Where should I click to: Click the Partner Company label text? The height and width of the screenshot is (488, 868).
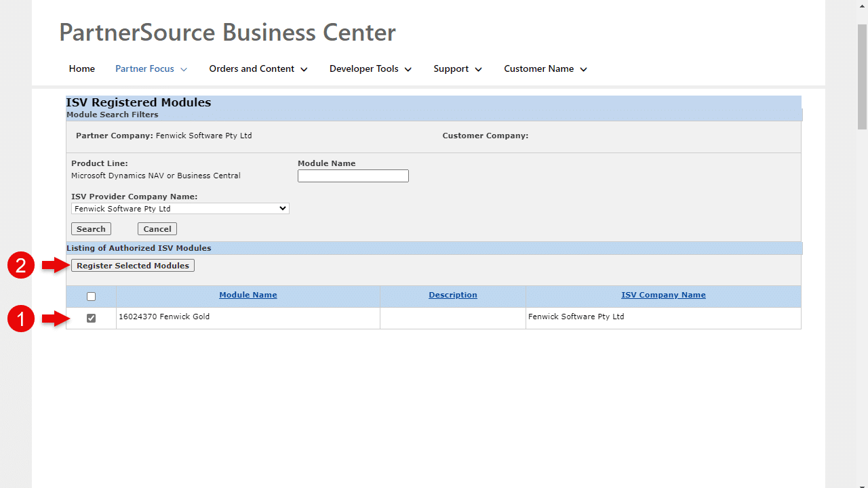(x=115, y=136)
